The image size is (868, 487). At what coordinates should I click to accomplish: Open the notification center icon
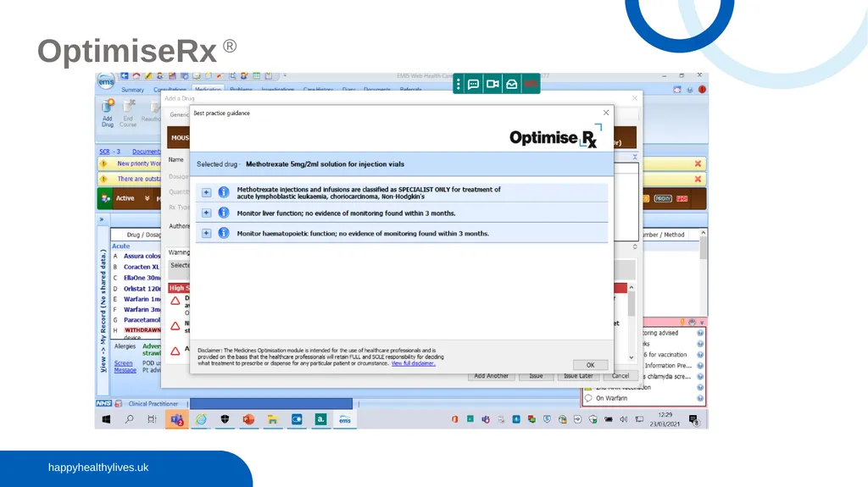click(694, 421)
